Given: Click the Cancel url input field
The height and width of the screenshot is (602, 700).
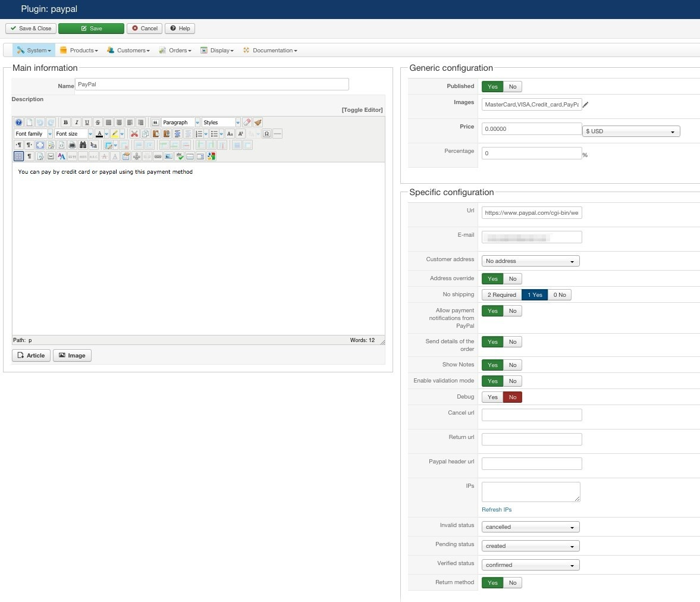Looking at the screenshot, I should 532,415.
